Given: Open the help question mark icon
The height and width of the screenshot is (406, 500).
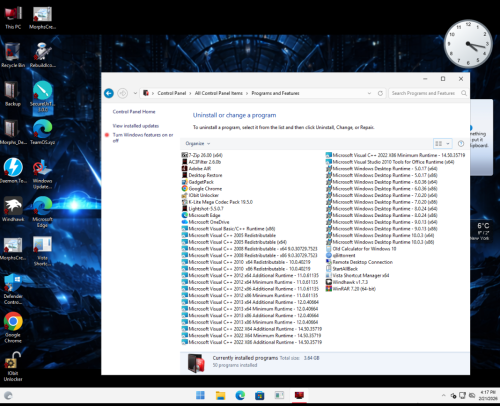Looking at the screenshot, I should 461,144.
